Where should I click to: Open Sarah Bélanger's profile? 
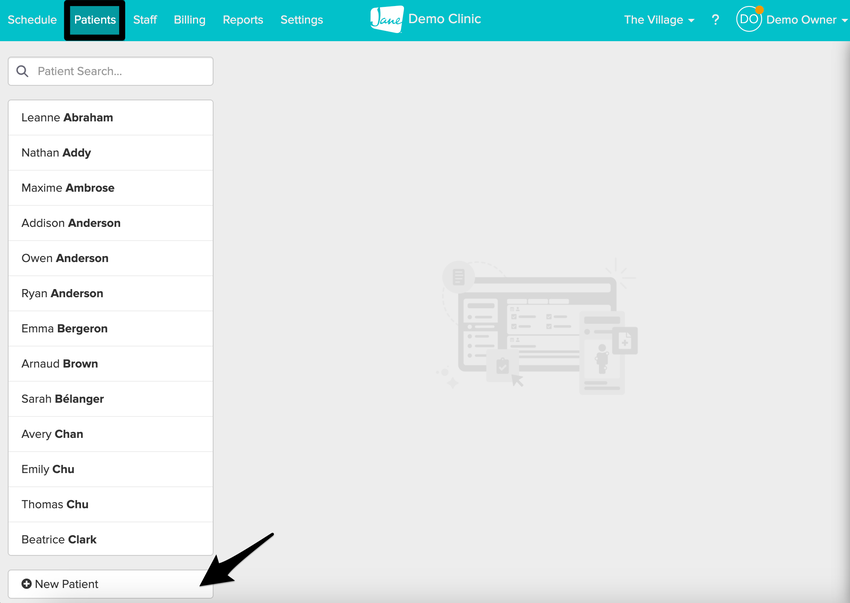[111, 399]
